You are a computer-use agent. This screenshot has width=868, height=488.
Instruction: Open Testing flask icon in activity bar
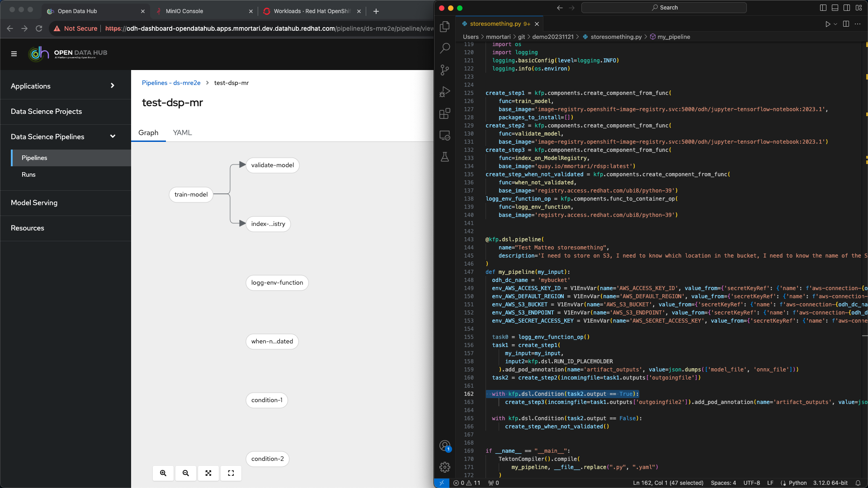445,157
